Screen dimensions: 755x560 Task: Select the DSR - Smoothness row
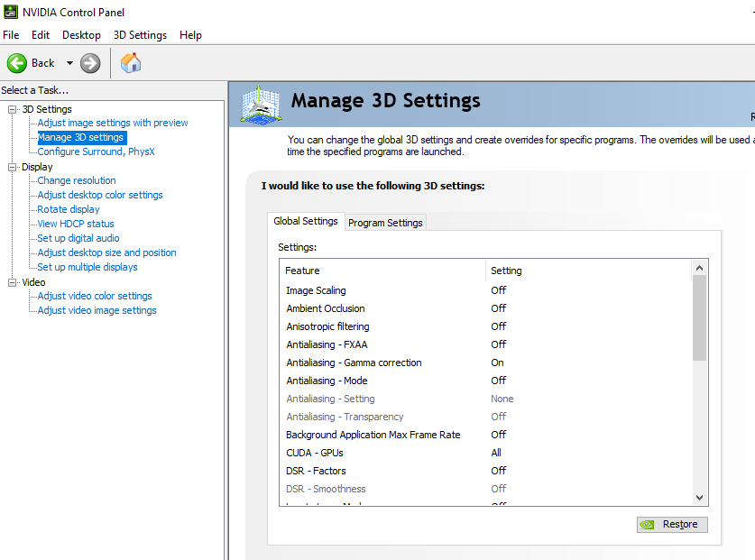[486, 490]
